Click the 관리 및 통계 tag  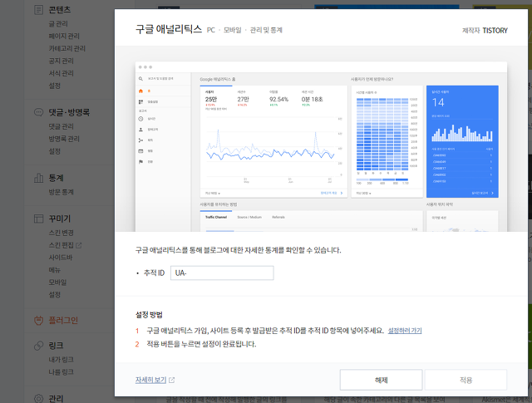266,30
